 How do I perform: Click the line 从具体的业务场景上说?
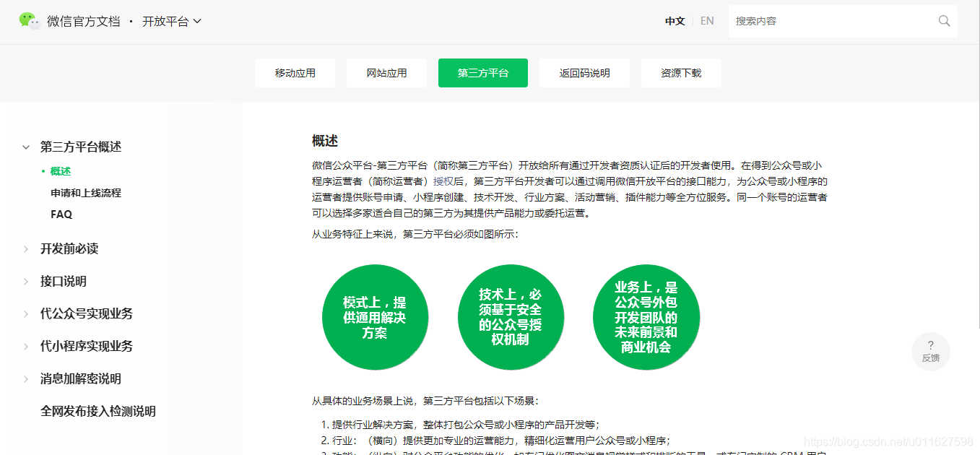point(425,401)
